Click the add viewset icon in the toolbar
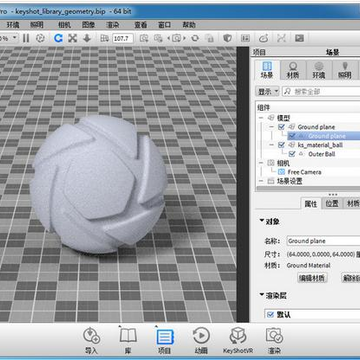 coord(158,39)
